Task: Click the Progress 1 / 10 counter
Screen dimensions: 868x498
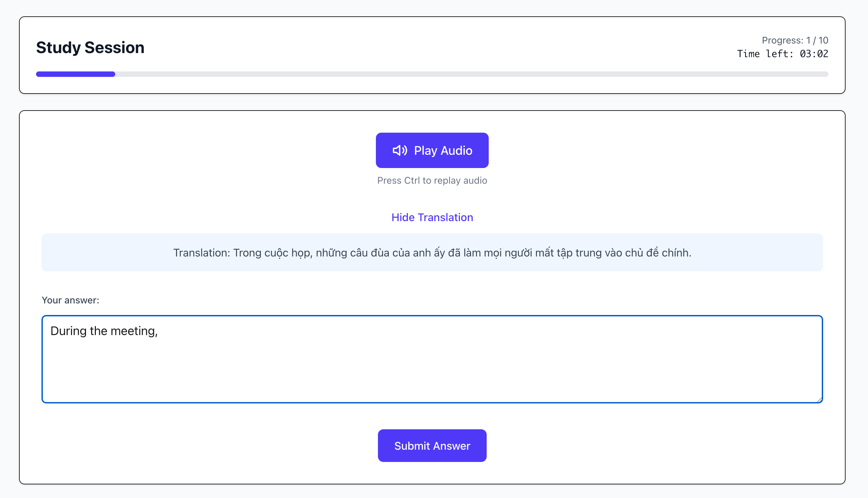Action: (x=795, y=40)
